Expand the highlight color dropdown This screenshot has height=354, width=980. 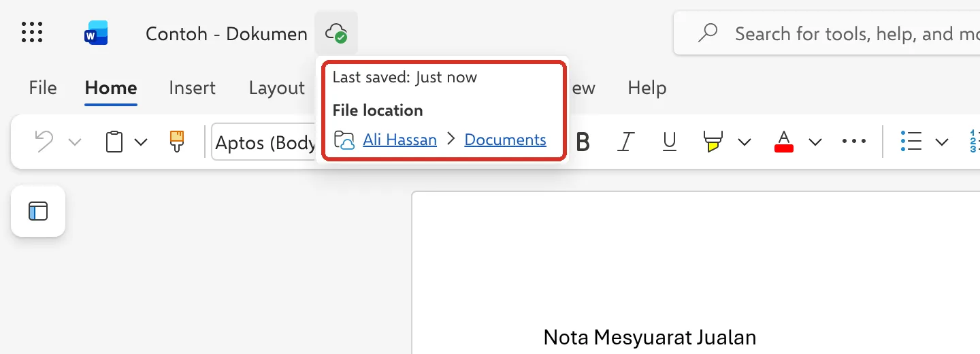(x=745, y=142)
